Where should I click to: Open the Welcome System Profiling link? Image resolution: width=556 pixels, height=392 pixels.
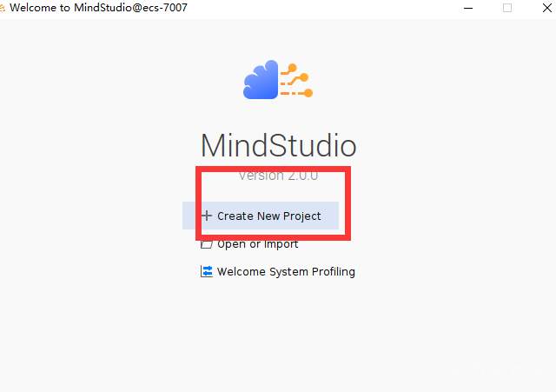[x=278, y=272]
